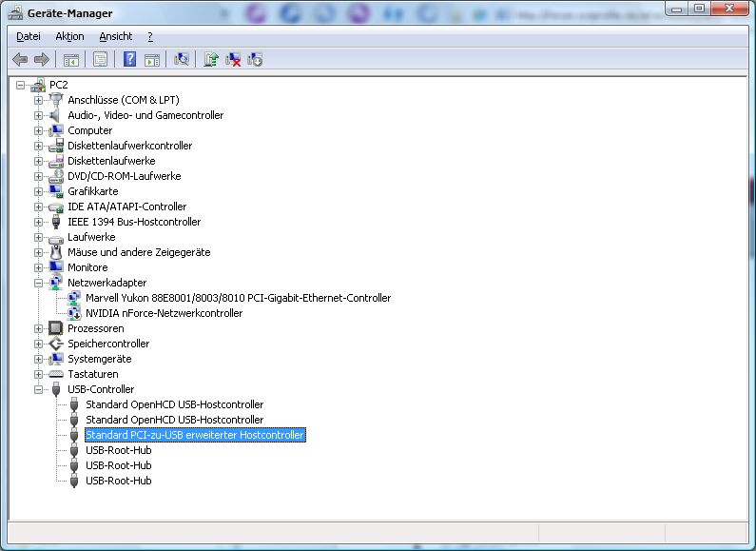Open the Properties toolbar icon

[100, 60]
